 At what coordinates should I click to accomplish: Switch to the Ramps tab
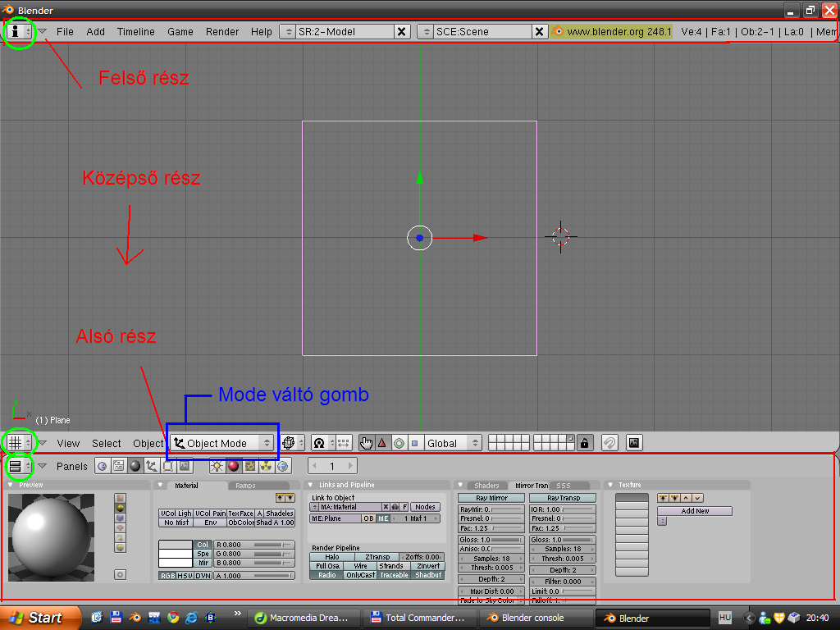[245, 486]
